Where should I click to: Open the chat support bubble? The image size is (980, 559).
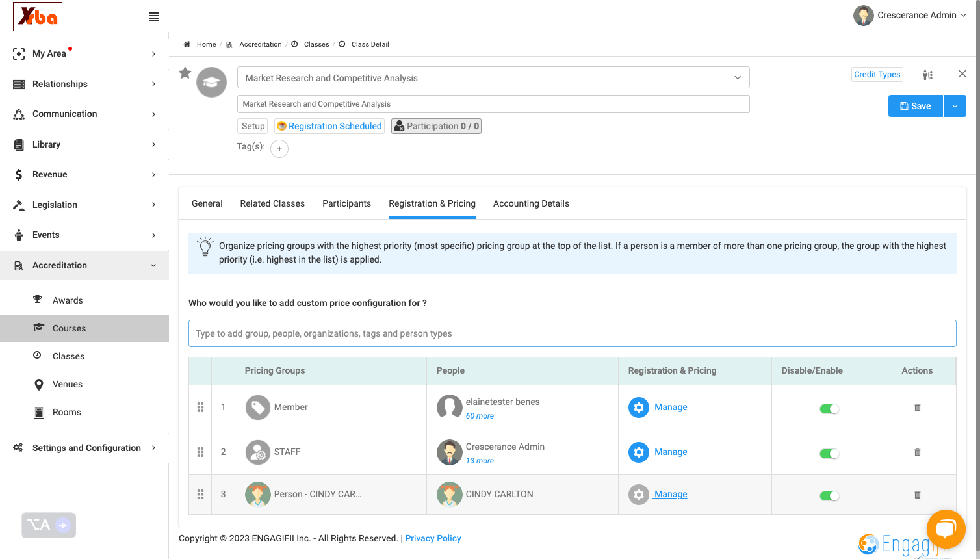(946, 529)
